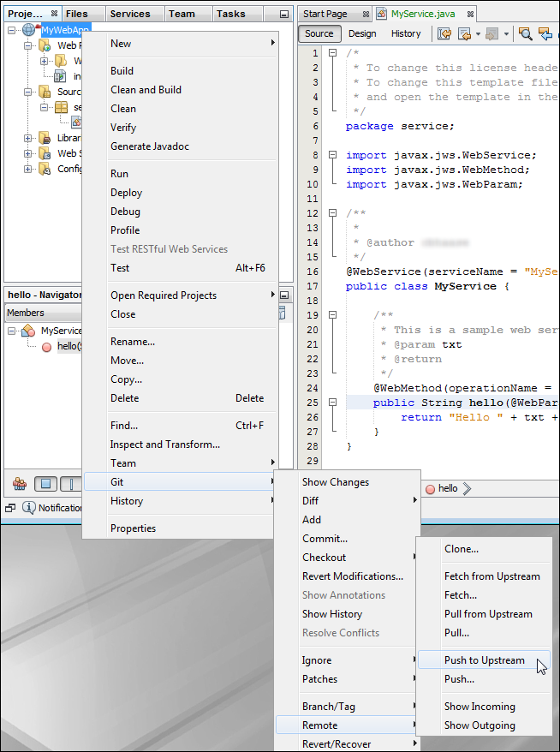Screen dimensions: 560x752
Task: Click the MyService class icon in Navigator
Action: tap(29, 331)
